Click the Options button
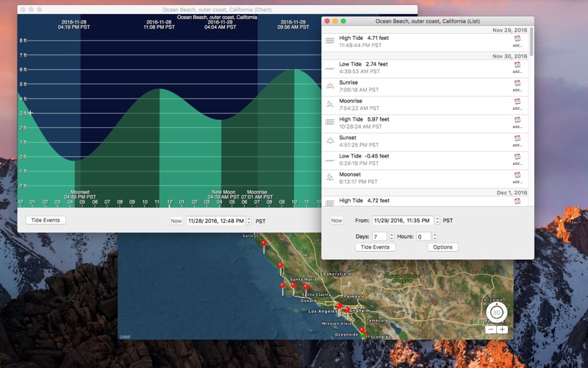The image size is (588, 368). point(442,247)
